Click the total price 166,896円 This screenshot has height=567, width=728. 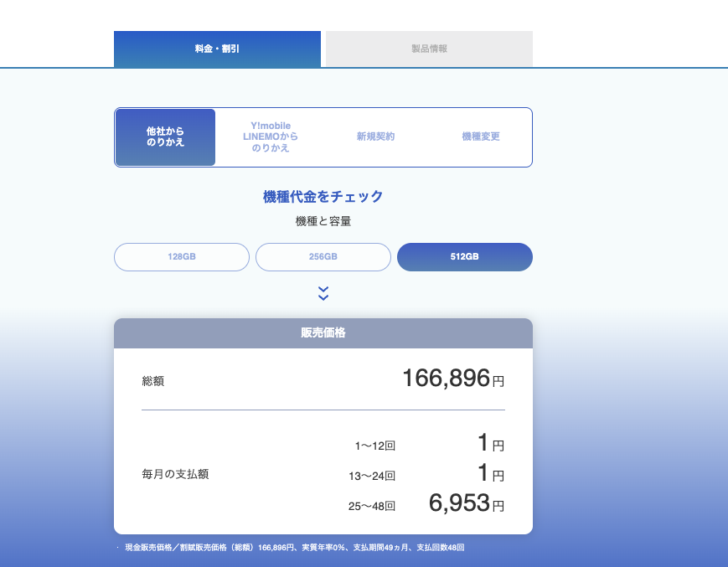pos(452,379)
